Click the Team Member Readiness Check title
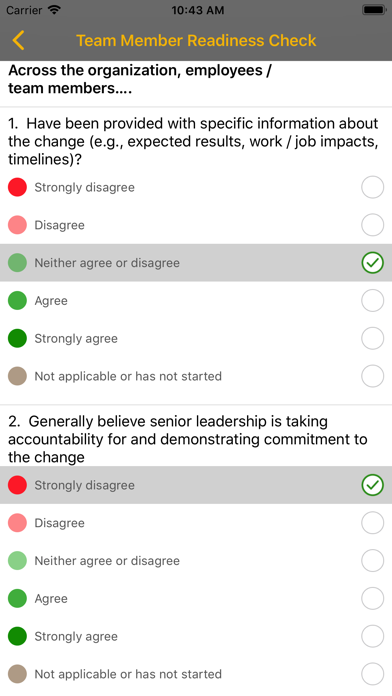The image size is (392, 696). pyautogui.click(x=196, y=40)
